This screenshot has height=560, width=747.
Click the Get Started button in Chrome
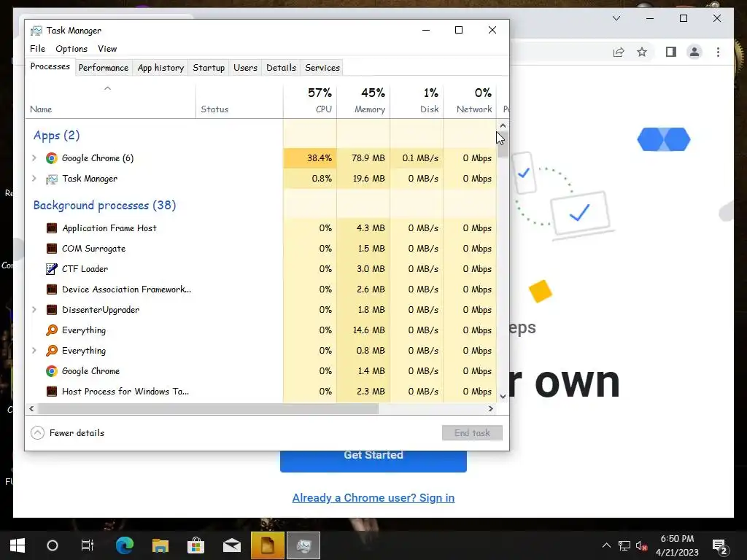373,462
